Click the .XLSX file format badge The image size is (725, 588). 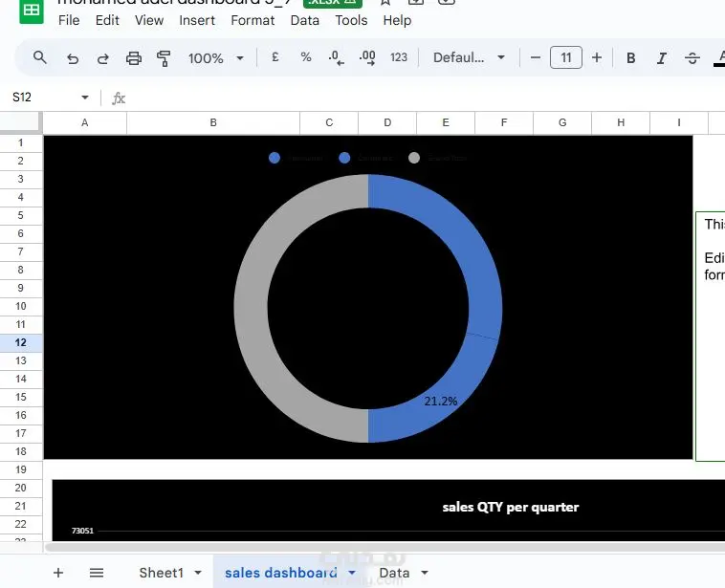point(333,3)
